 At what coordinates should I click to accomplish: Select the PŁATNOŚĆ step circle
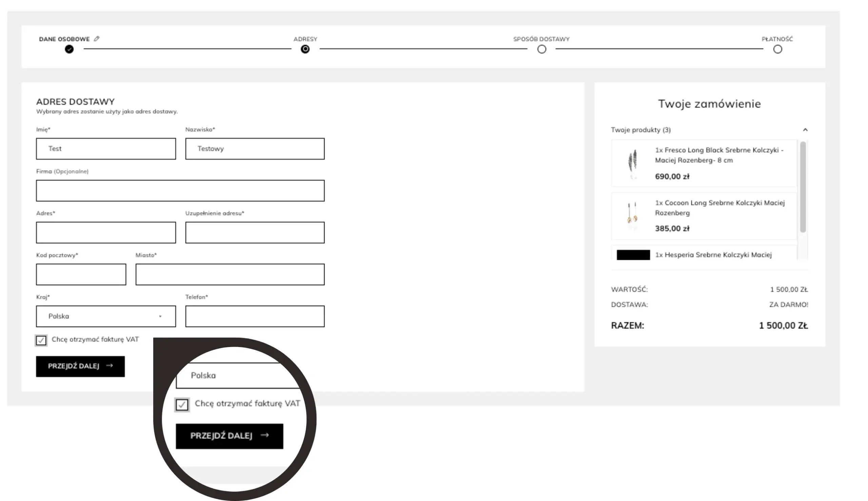tap(777, 49)
